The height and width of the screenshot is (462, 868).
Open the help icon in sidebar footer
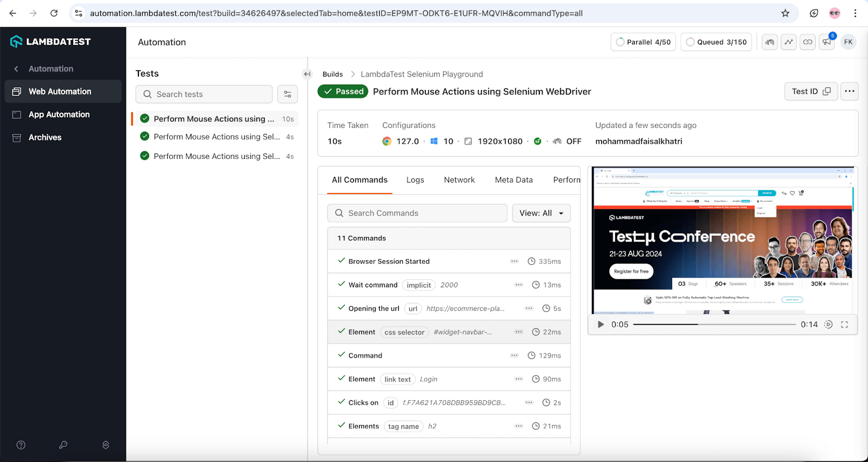[21, 445]
